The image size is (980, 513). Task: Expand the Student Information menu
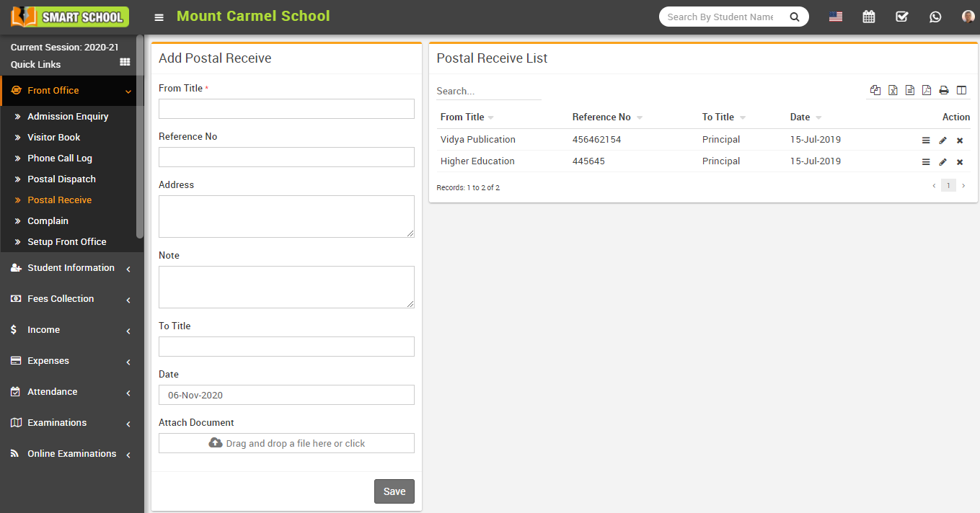(x=70, y=267)
